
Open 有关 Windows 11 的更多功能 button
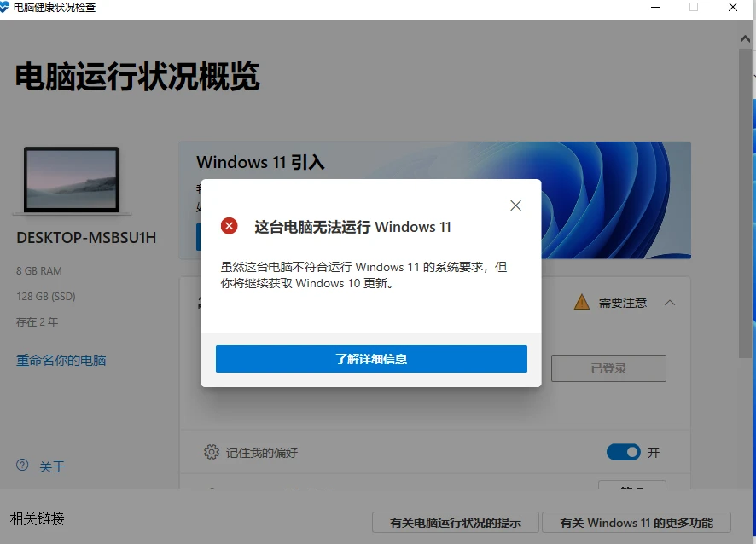[637, 523]
